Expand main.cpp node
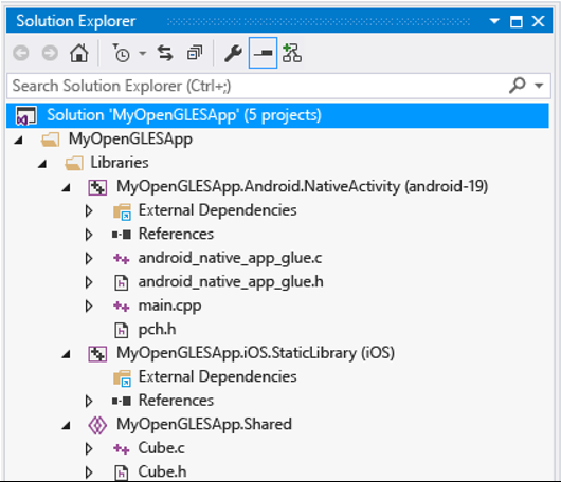This screenshot has height=482, width=561. pos(89,306)
